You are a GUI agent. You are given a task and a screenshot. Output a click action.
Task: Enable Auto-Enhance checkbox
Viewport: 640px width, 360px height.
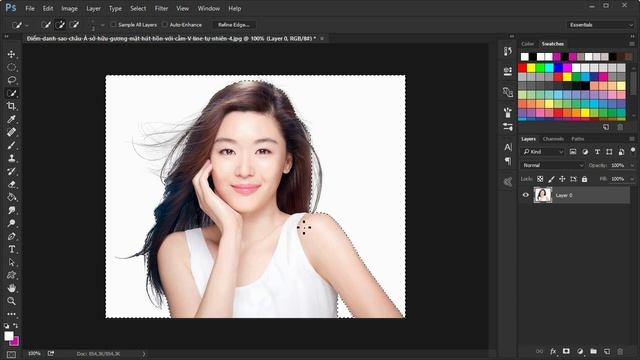165,25
